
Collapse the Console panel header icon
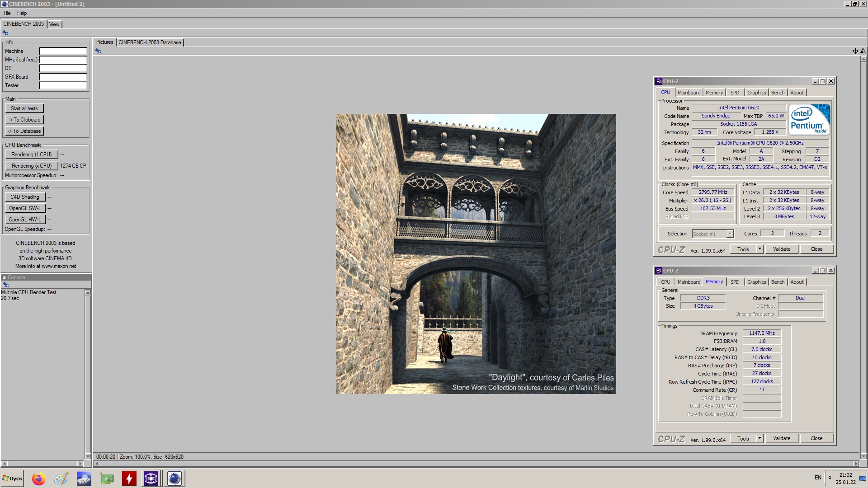[4, 277]
